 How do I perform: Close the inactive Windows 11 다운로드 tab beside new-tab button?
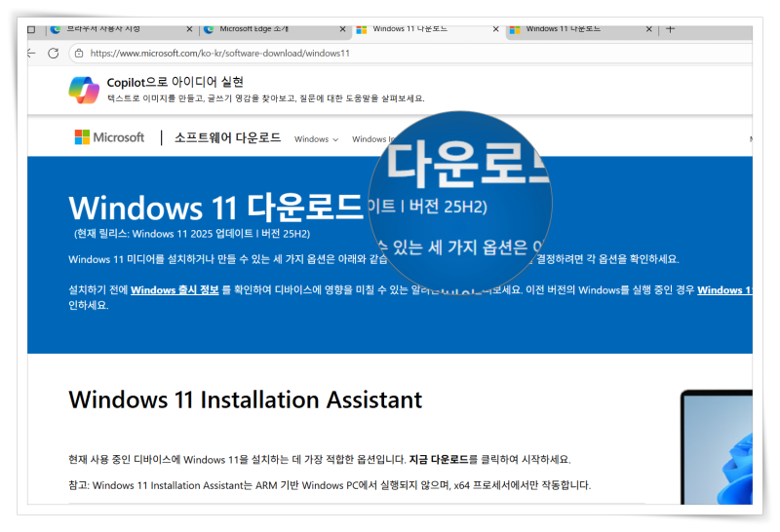coord(648,29)
